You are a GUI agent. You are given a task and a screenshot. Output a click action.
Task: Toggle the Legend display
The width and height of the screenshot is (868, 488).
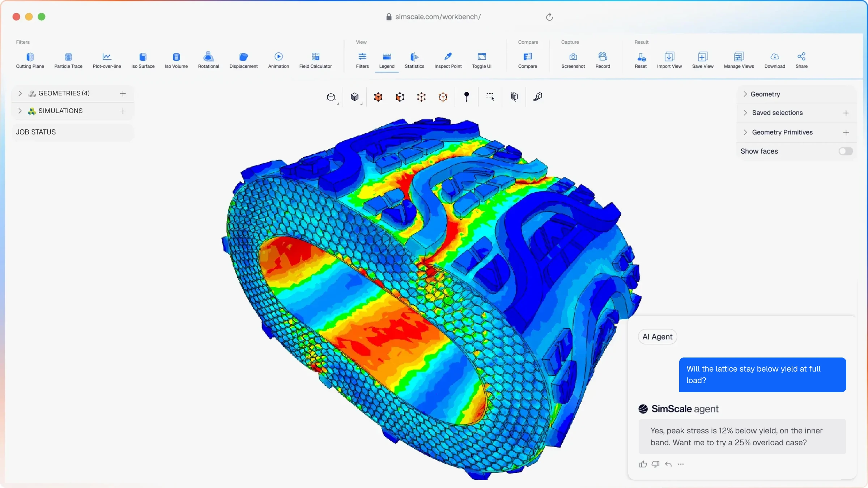click(387, 60)
